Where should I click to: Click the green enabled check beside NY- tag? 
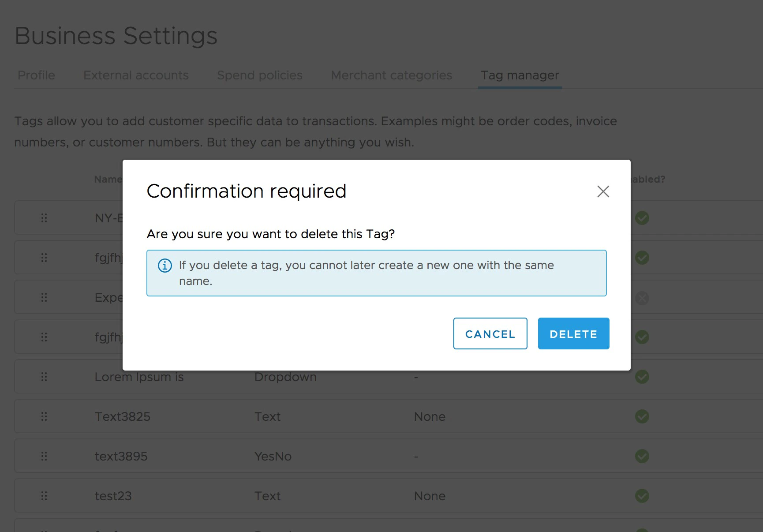(642, 218)
